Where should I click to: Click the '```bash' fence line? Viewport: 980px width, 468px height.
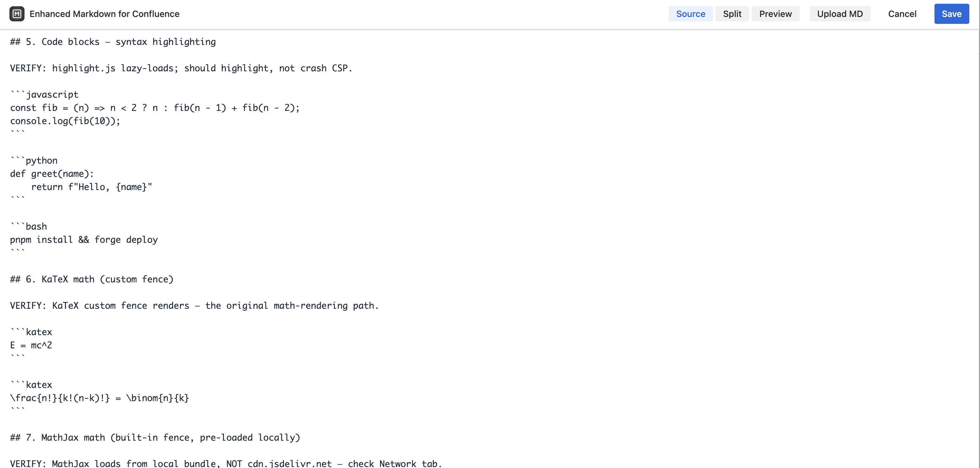pyautogui.click(x=29, y=226)
